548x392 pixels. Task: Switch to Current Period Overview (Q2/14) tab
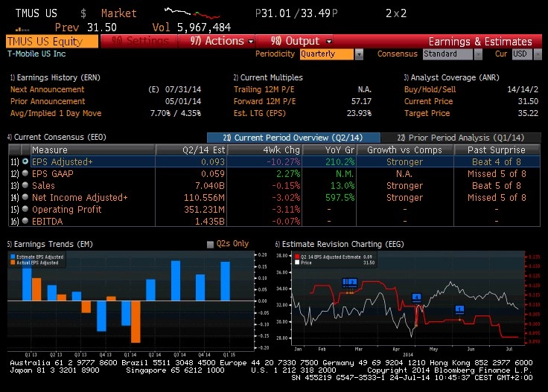point(293,138)
